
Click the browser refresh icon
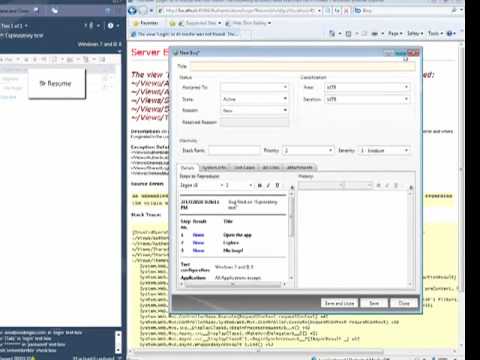tap(337, 11)
